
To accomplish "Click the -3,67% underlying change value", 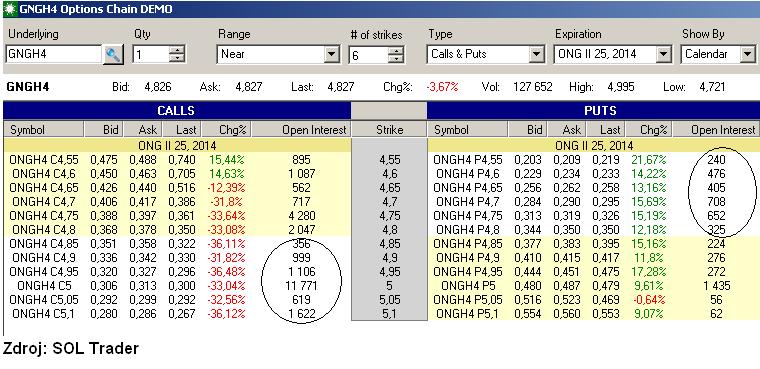I will pyautogui.click(x=442, y=87).
